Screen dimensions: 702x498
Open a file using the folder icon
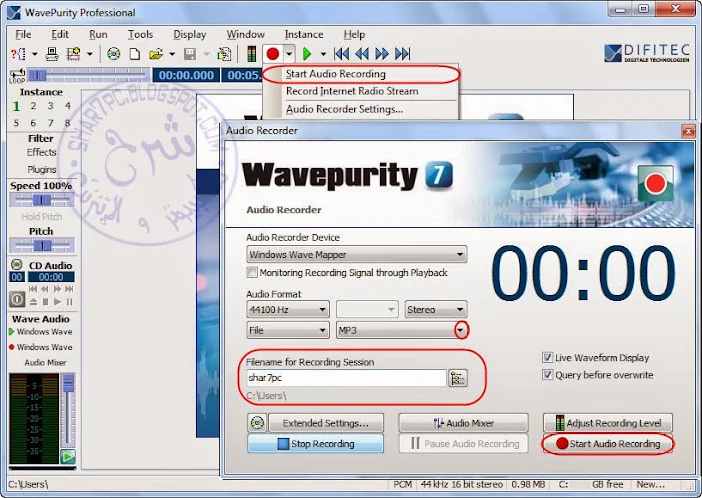click(156, 54)
